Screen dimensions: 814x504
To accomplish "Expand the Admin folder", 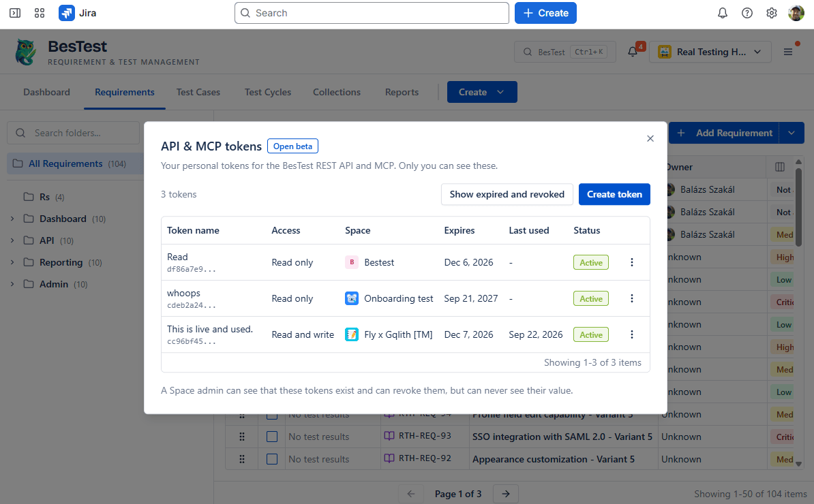I will [x=12, y=284].
